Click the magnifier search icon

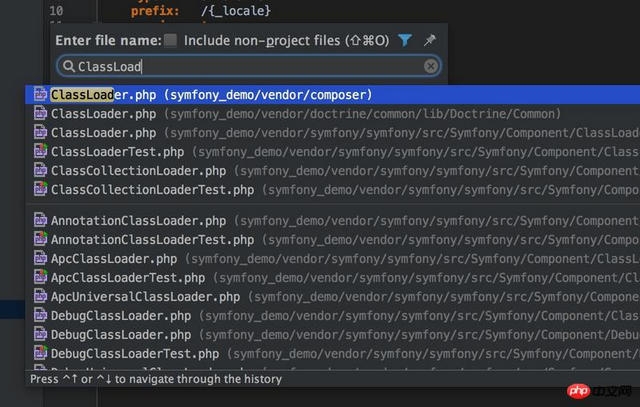tap(68, 67)
